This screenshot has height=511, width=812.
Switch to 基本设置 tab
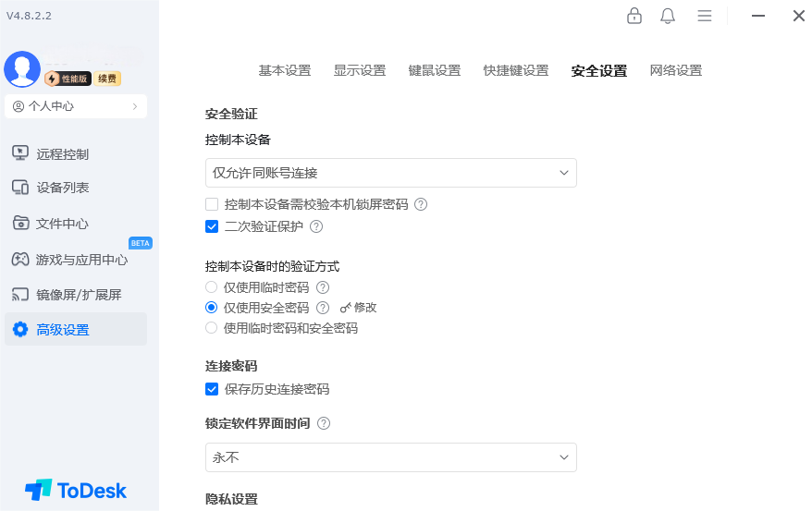[x=285, y=70]
